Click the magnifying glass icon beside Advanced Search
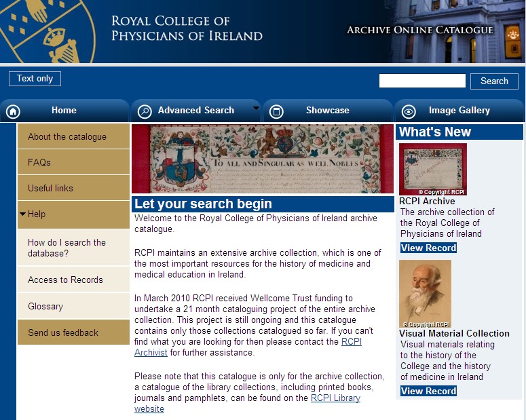526x420 pixels. pyautogui.click(x=145, y=111)
